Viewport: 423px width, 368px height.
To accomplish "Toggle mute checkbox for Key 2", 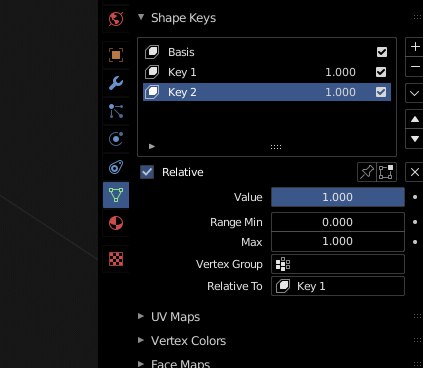I will click(x=381, y=92).
